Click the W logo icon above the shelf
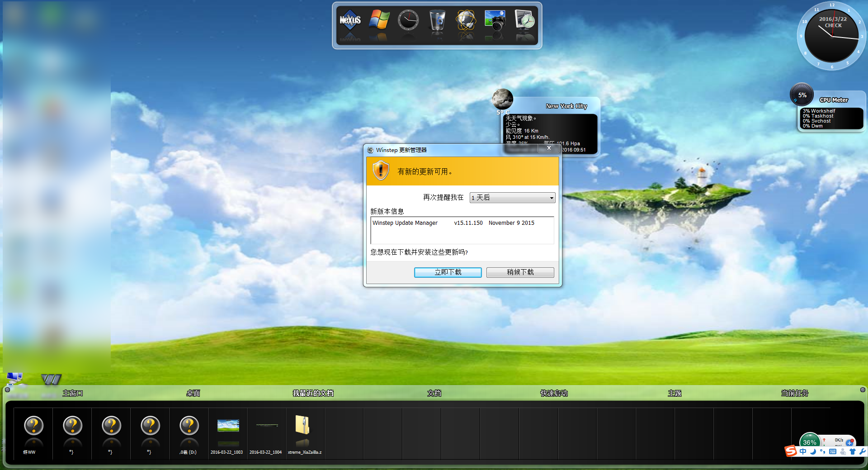868x470 pixels. pyautogui.click(x=51, y=379)
